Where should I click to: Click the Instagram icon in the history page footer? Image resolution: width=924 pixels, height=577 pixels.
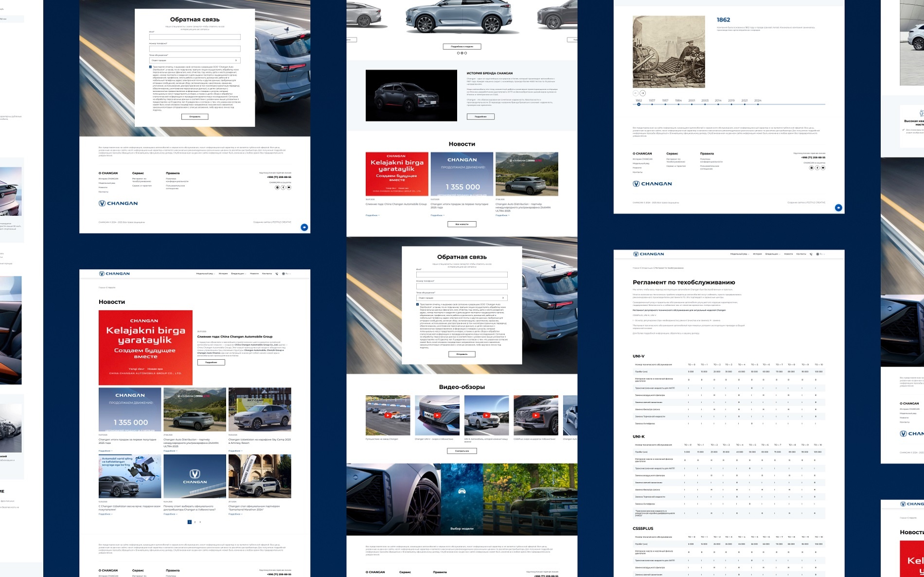(811, 168)
